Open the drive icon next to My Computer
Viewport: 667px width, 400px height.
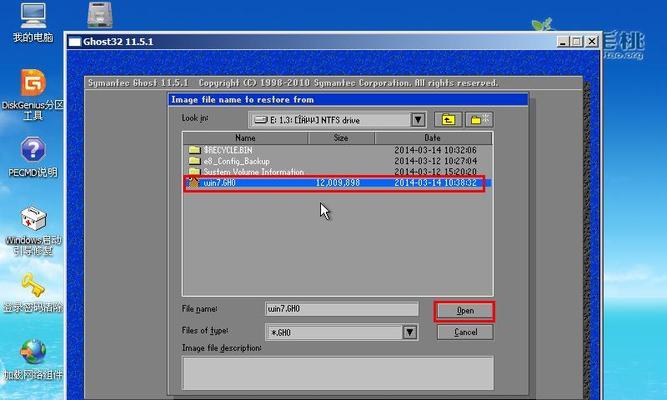click(100, 15)
